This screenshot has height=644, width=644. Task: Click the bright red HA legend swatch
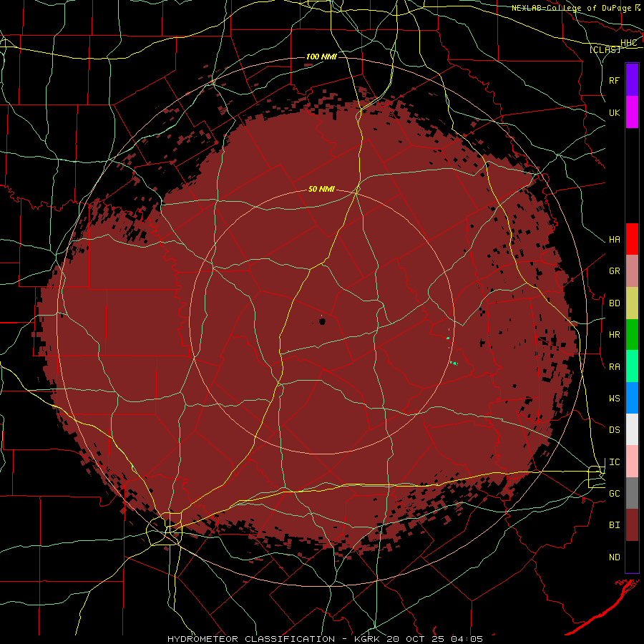click(632, 239)
